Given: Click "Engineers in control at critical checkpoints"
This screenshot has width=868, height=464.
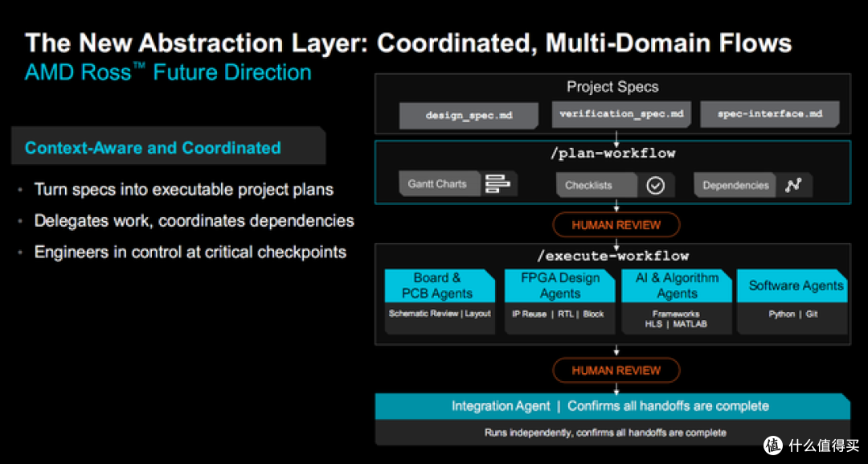Looking at the screenshot, I should [x=190, y=253].
